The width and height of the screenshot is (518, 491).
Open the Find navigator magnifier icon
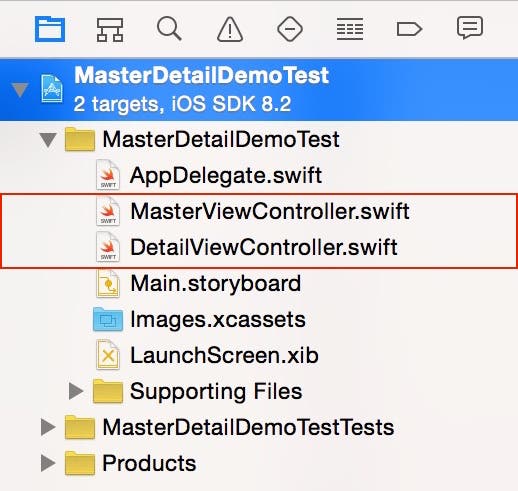click(x=169, y=29)
